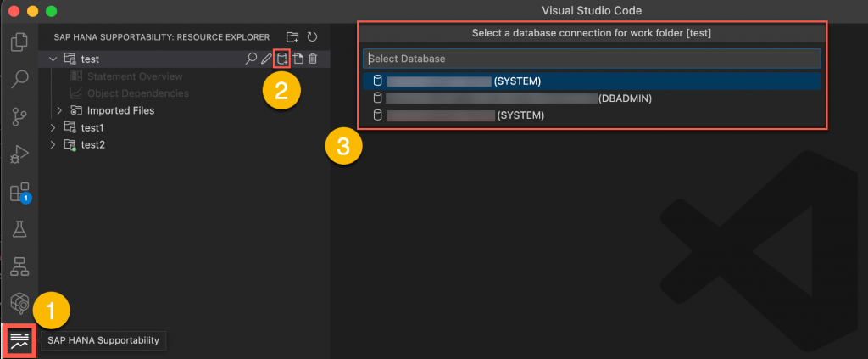Select the test2 folder row
The width and height of the screenshot is (868, 359).
[185, 144]
